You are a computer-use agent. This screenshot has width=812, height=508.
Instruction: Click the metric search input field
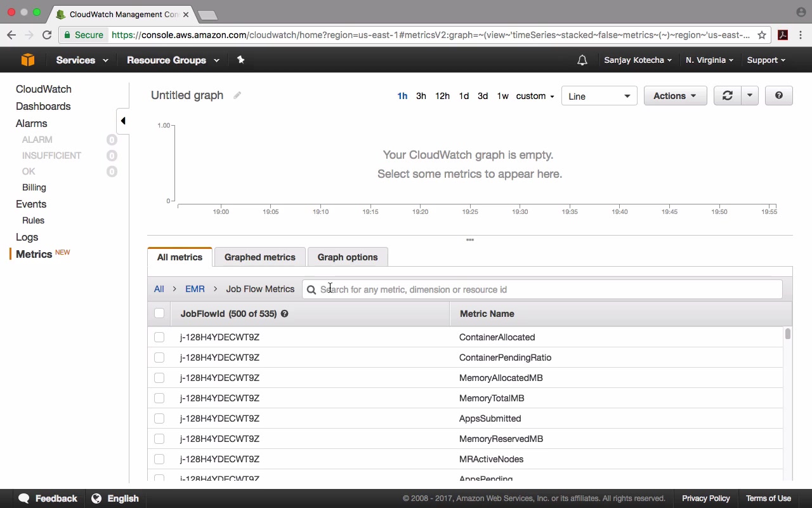[542, 290]
